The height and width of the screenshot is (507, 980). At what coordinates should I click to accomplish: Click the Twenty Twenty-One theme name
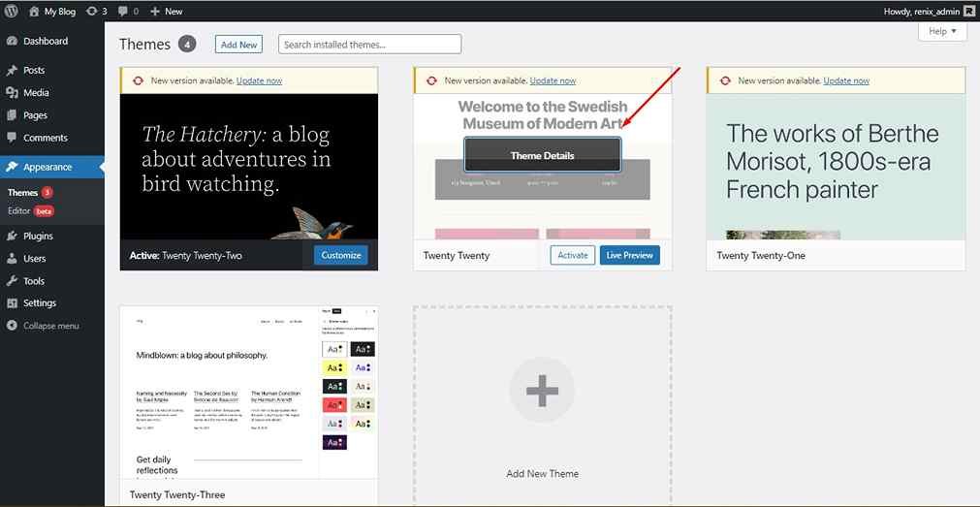(761, 256)
